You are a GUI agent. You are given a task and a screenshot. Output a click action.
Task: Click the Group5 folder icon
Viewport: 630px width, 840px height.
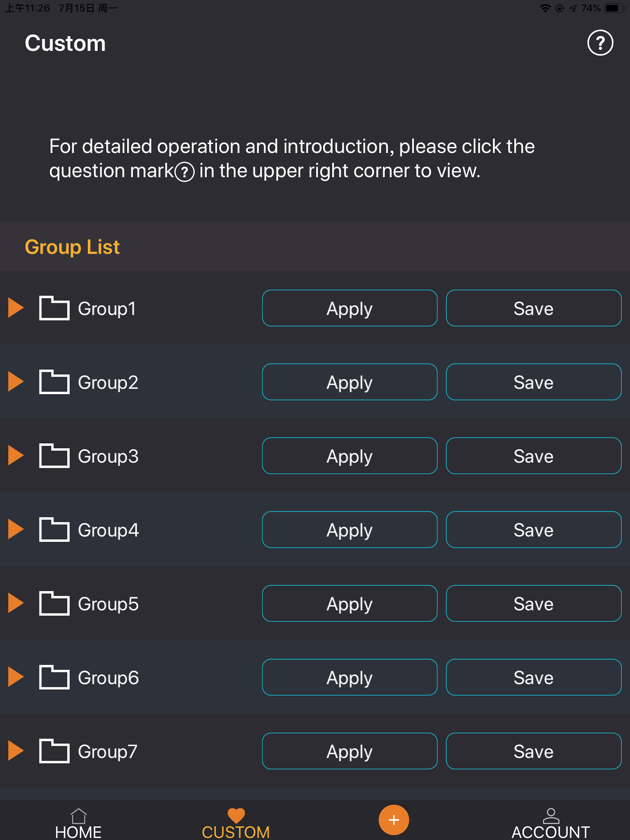(x=54, y=603)
